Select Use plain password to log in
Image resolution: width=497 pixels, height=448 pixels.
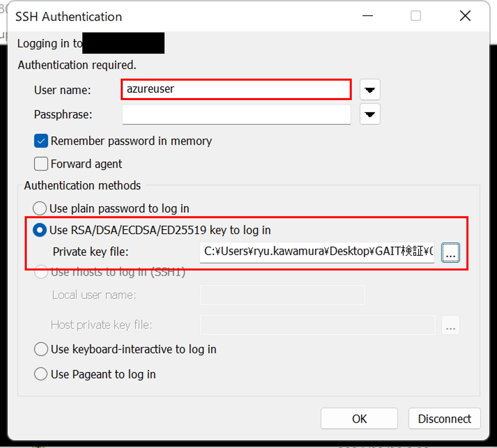[40, 208]
